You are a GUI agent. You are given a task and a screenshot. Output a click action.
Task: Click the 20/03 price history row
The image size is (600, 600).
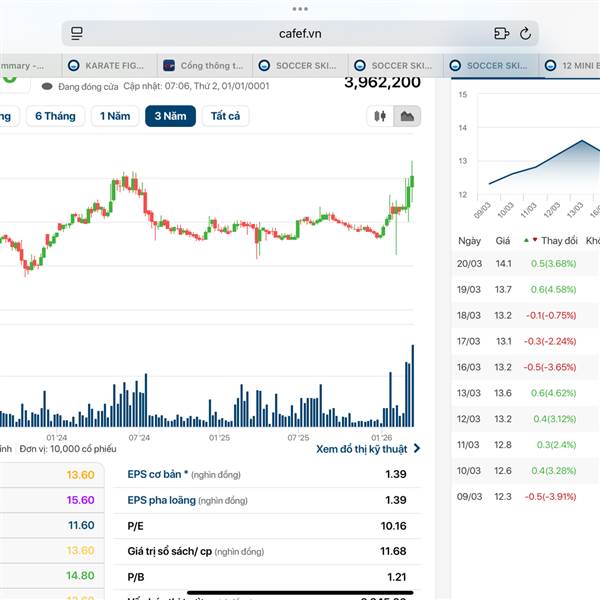(526, 264)
